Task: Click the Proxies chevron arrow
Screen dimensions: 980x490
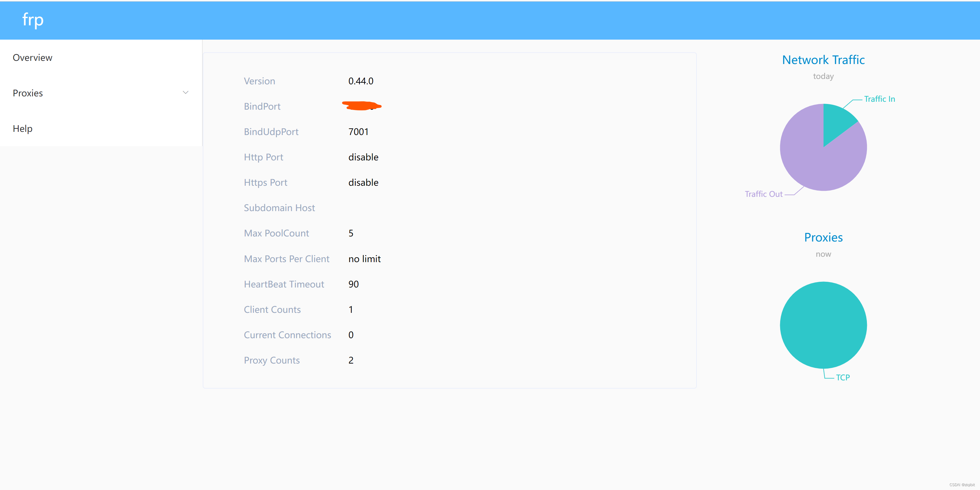Action: (186, 93)
